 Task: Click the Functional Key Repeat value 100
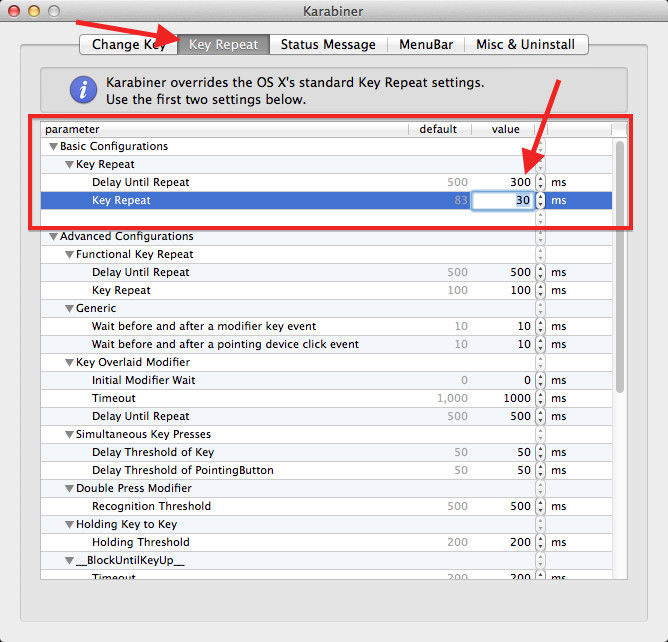[x=520, y=290]
